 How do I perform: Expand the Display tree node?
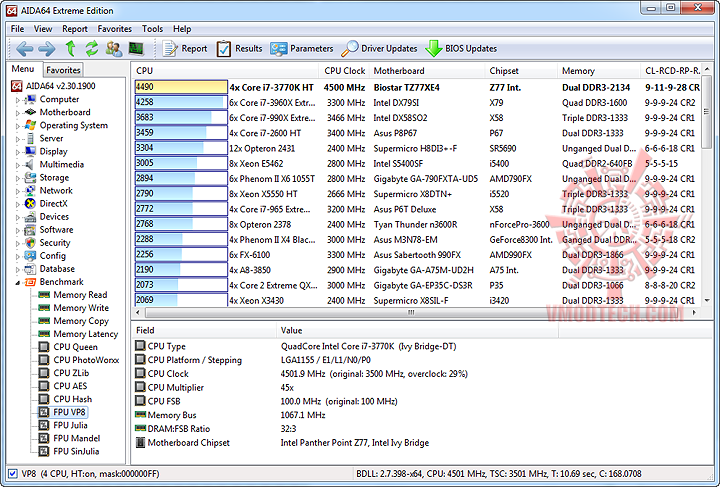point(18,152)
